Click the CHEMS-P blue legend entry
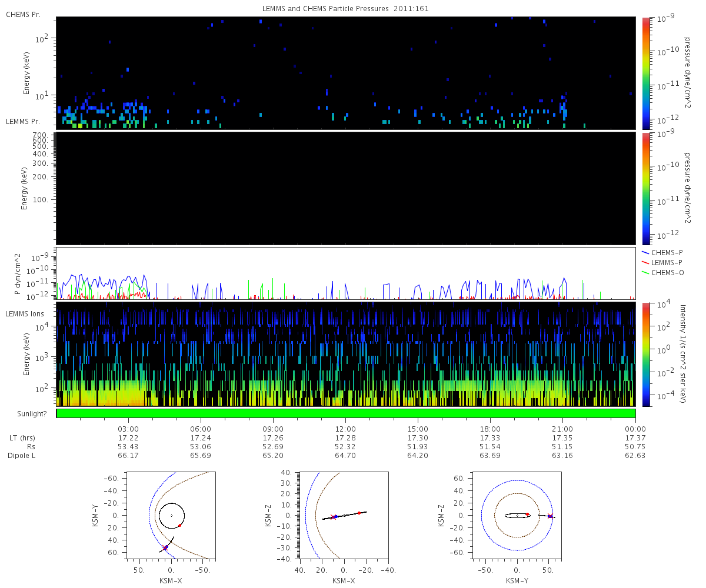This screenshot has width=706, height=588. pos(662,252)
